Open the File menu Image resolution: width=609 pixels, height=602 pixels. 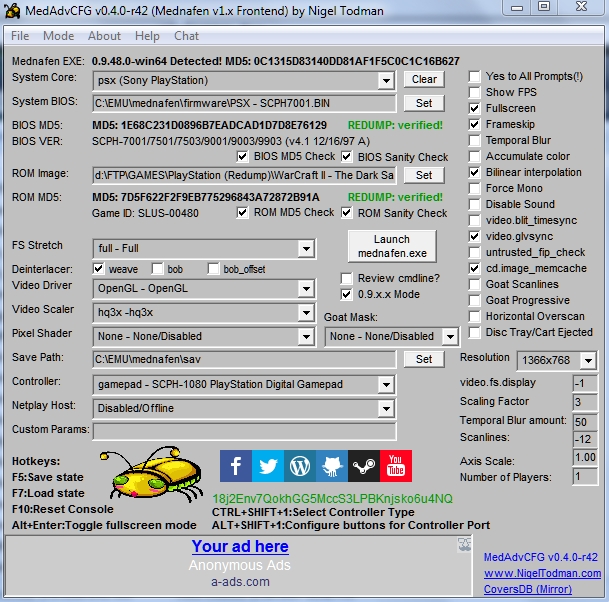[20, 36]
